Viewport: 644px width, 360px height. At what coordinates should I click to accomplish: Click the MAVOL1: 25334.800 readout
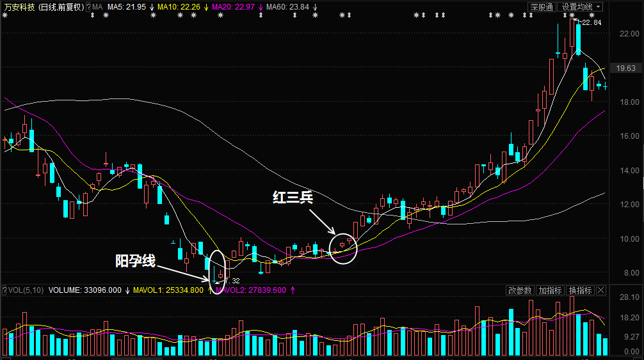coord(168,290)
